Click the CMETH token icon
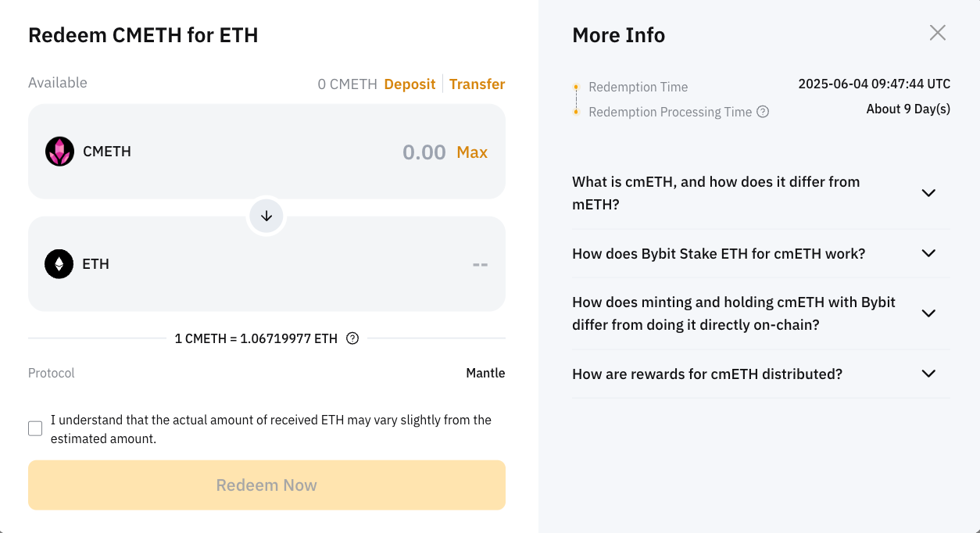The width and height of the screenshot is (980, 533). (59, 152)
